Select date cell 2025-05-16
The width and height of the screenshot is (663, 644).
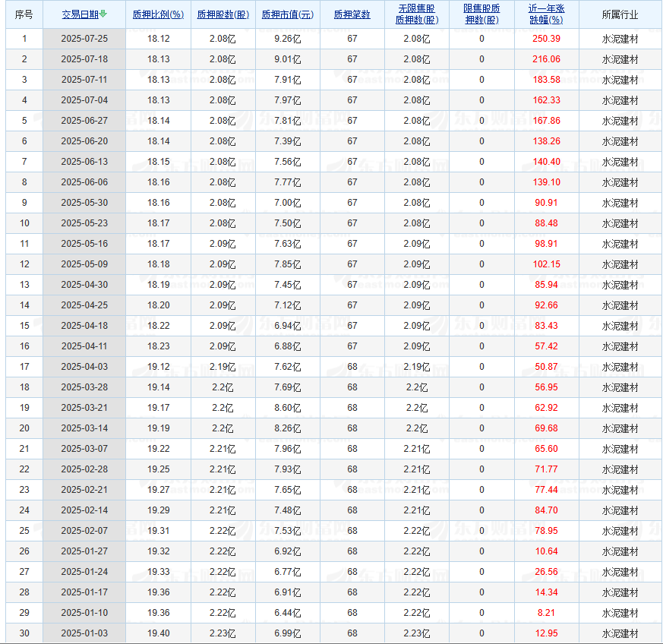click(84, 244)
